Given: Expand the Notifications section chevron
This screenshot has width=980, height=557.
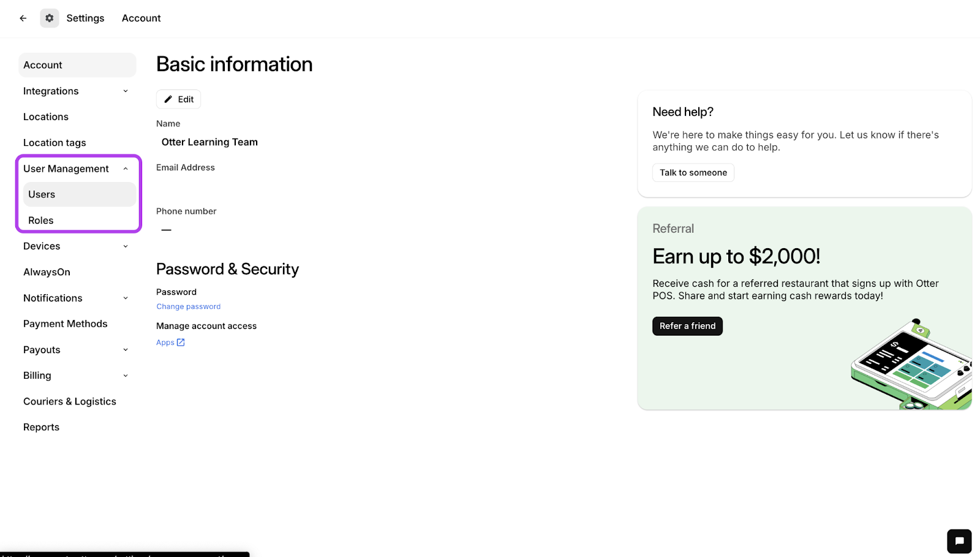Looking at the screenshot, I should point(126,298).
